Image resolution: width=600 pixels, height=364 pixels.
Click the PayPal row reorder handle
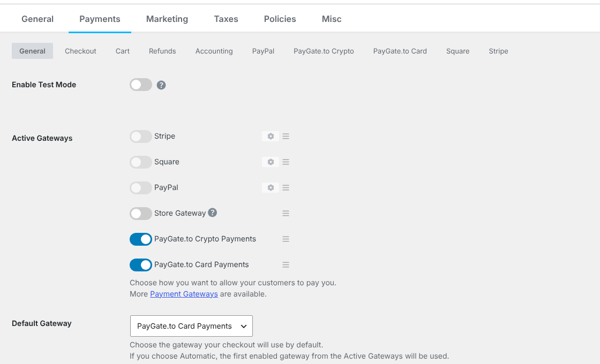point(286,187)
